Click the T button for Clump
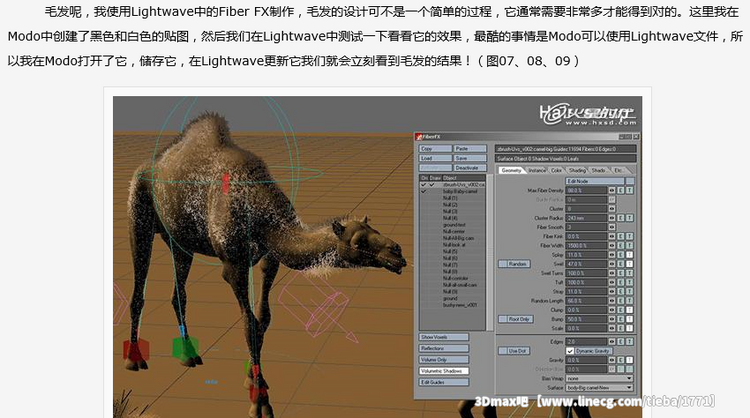Screen dimensions: 750x418 pyautogui.click(x=630, y=310)
